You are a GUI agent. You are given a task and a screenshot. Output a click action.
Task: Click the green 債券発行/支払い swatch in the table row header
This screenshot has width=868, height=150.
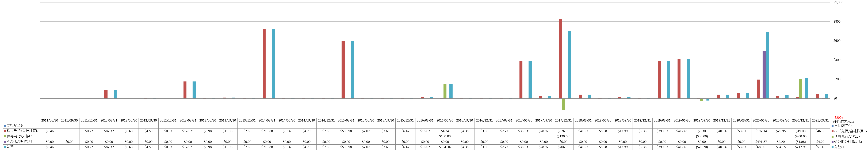[5, 137]
